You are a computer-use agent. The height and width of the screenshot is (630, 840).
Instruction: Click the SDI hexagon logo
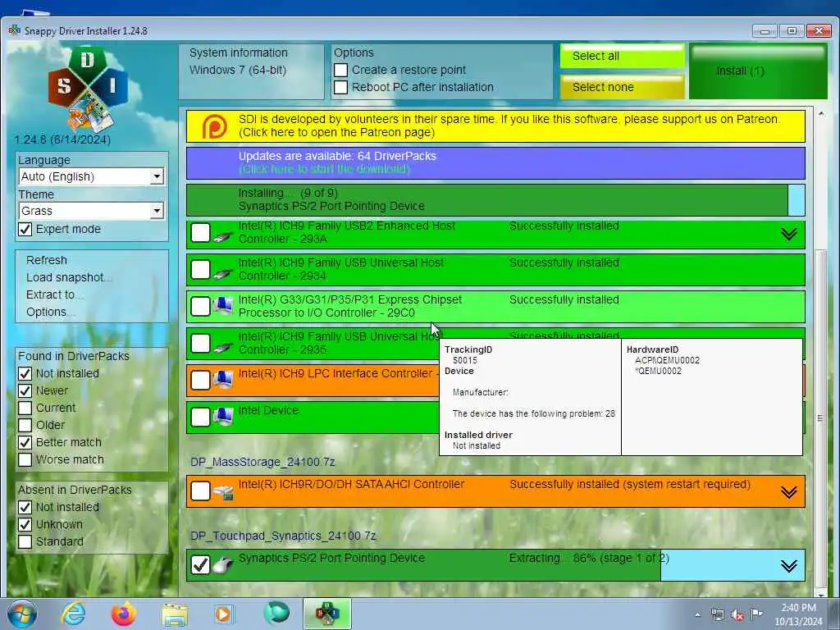[89, 89]
